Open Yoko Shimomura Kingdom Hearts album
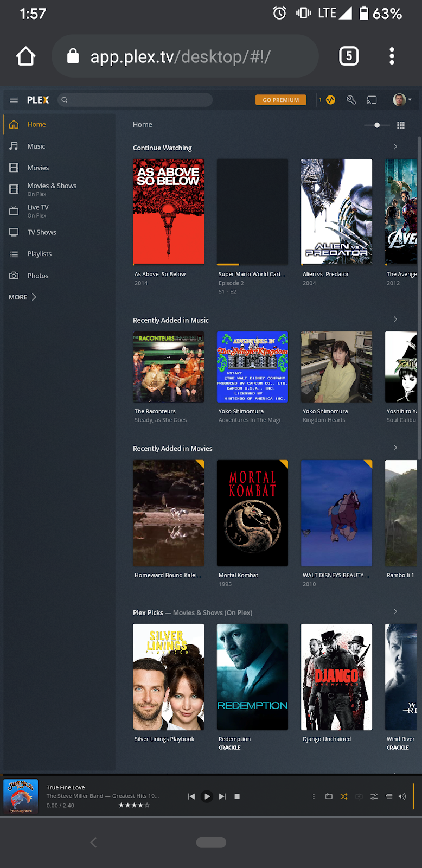 tap(337, 367)
